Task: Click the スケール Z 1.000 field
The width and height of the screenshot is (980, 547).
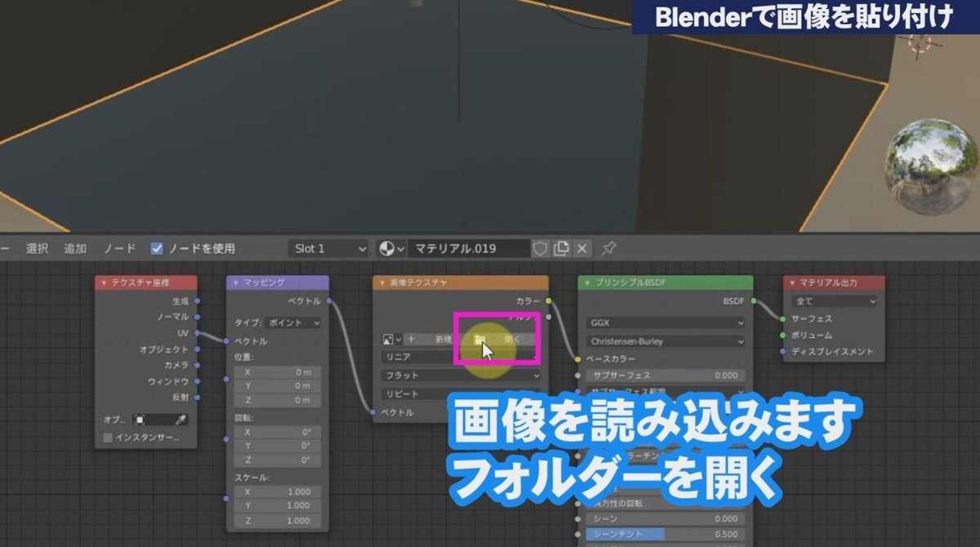Action: 278,521
